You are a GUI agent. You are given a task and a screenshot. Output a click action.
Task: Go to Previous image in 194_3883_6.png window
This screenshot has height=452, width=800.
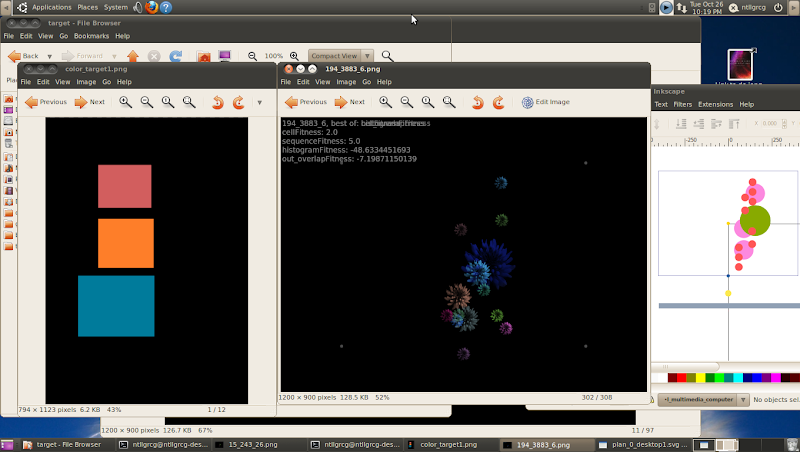click(x=306, y=102)
